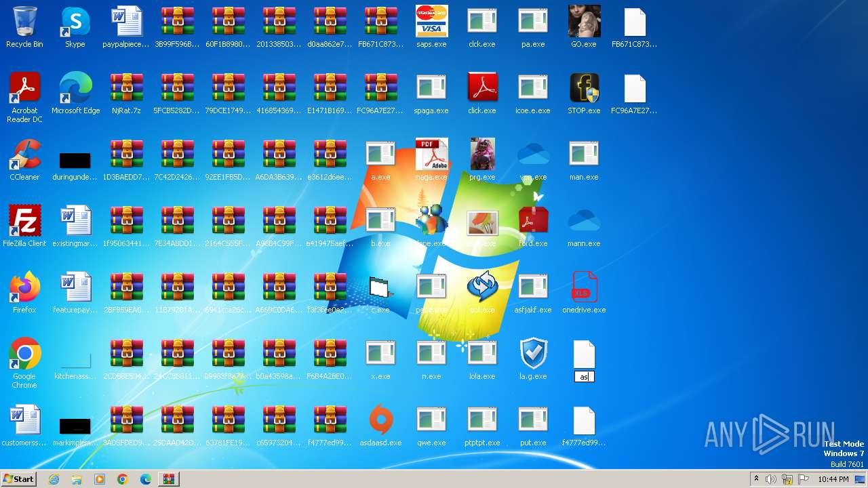Viewport: 868px width, 488px height.
Task: Select the pol.exe blue arrows icon
Action: click(x=482, y=293)
